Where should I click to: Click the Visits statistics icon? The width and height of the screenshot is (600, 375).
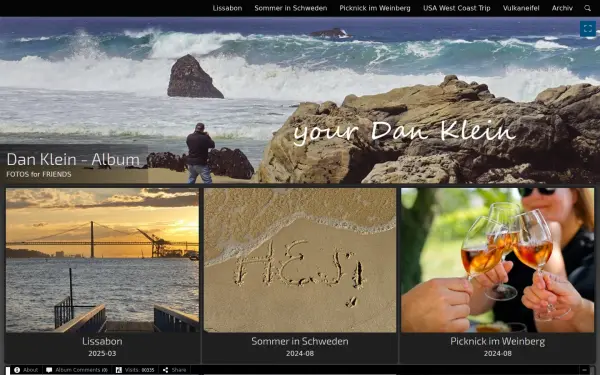point(119,370)
